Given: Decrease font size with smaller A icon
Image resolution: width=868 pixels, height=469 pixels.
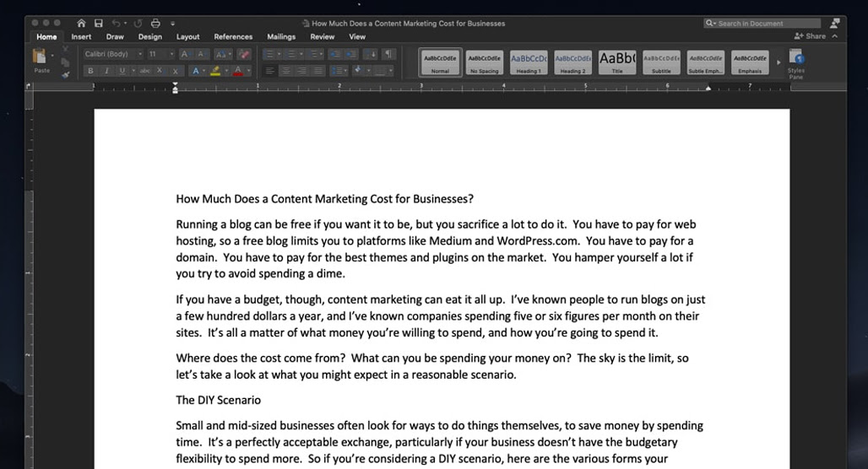Looking at the screenshot, I should click(x=201, y=54).
